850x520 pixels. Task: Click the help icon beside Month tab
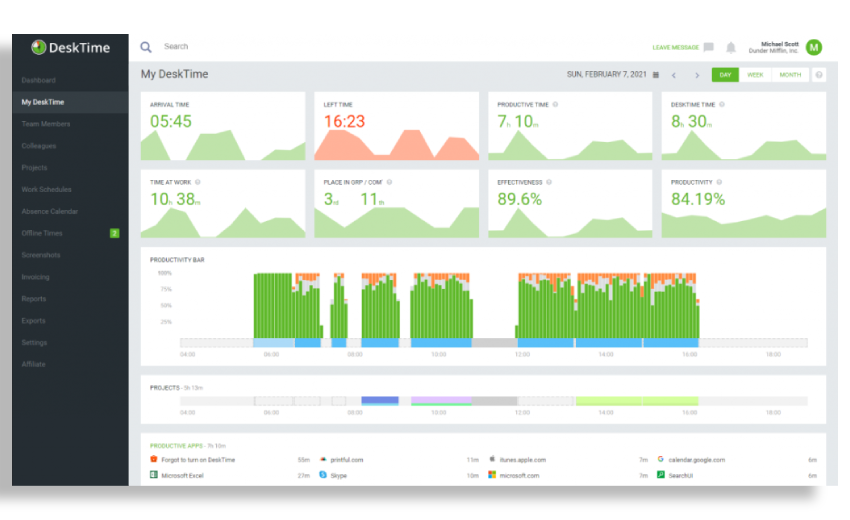[x=819, y=75]
